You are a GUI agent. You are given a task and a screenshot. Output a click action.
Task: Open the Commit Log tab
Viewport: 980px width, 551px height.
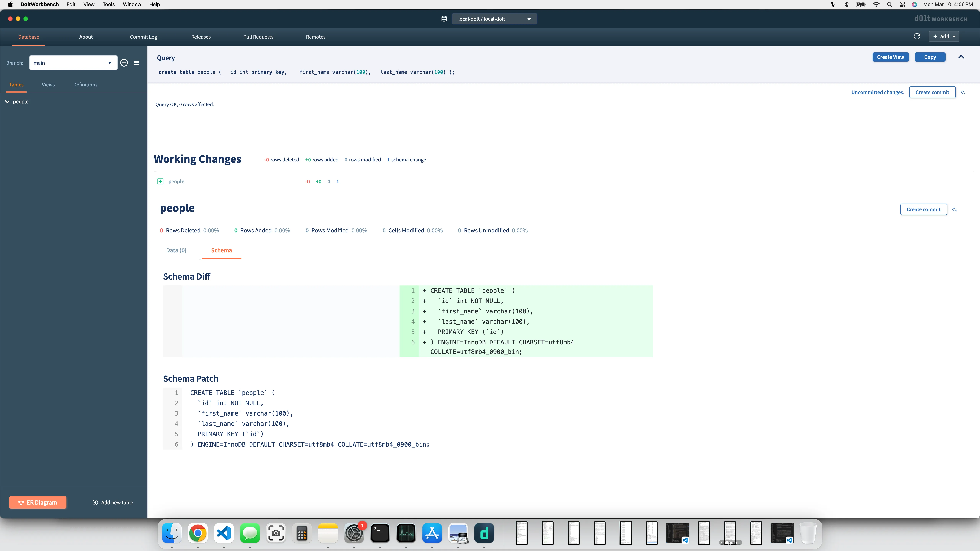tap(143, 37)
